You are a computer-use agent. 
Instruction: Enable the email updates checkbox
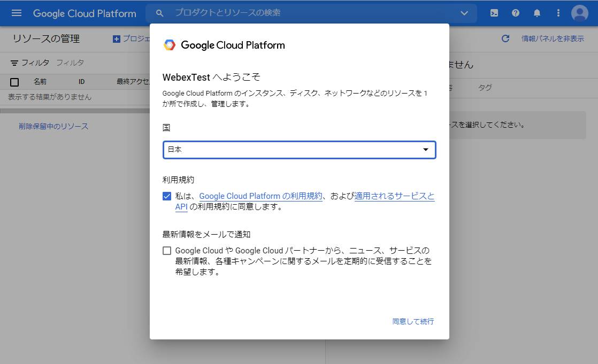[x=167, y=251]
